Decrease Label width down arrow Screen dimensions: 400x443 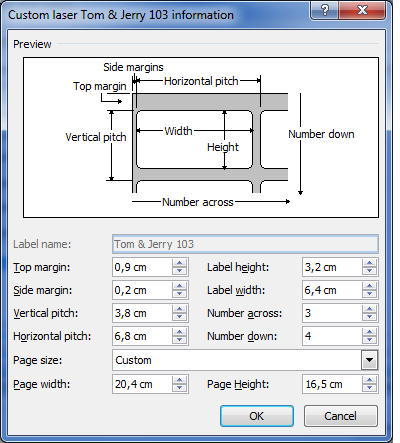click(x=369, y=294)
